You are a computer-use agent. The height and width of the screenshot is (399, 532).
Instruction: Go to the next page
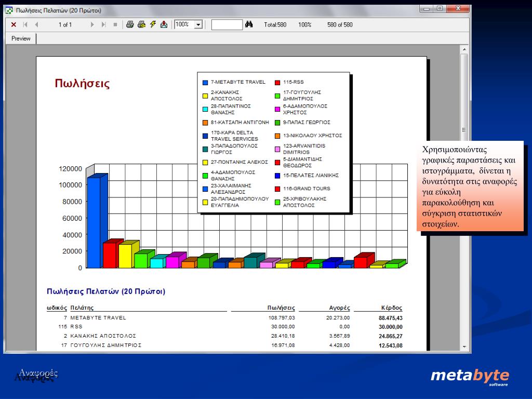click(92, 25)
